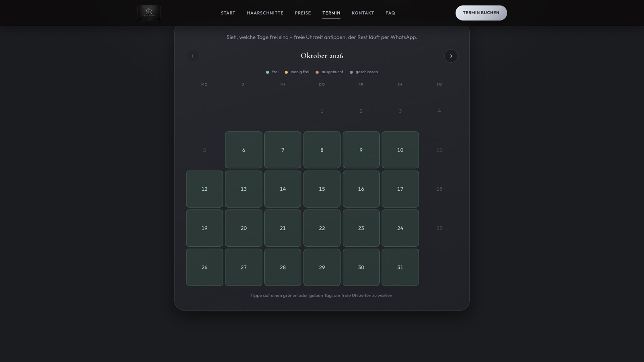Pick Saturday the 10th

click(400, 150)
